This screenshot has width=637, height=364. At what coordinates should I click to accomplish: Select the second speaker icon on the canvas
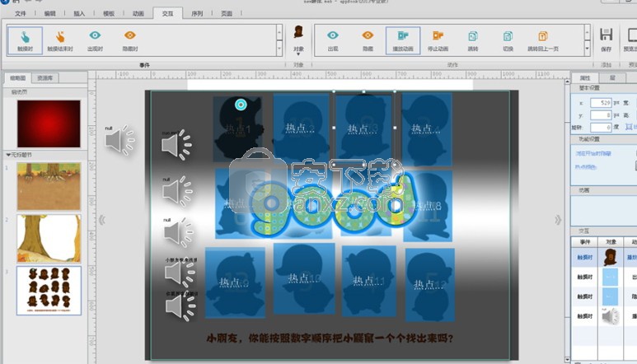[x=177, y=192]
